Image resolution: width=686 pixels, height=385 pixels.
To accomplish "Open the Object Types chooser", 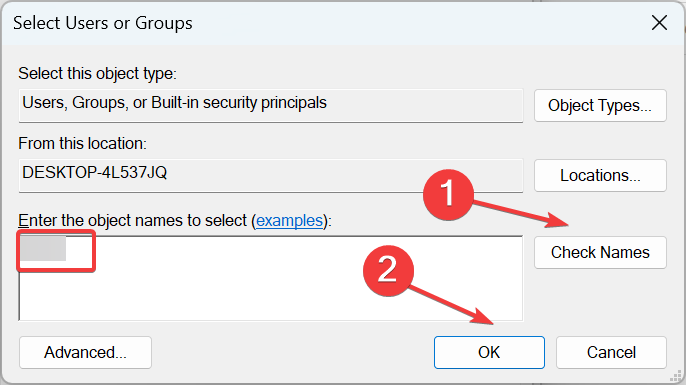I will pos(600,105).
